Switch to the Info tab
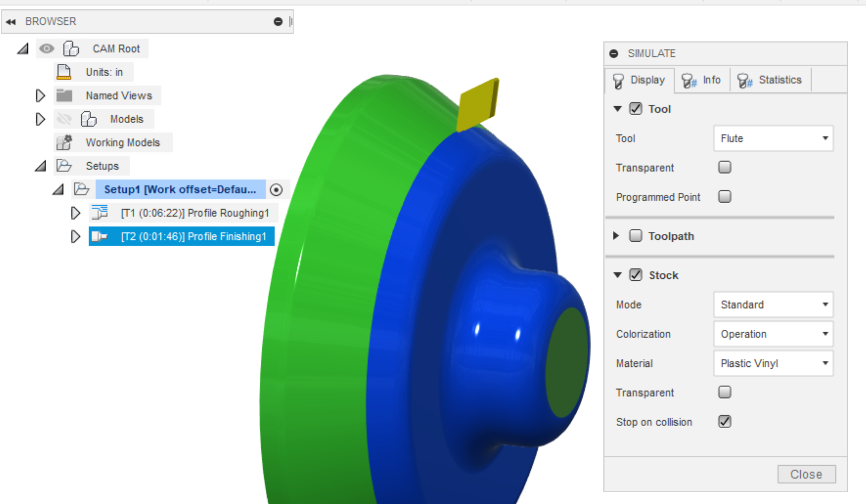The image size is (866, 504). [x=701, y=80]
